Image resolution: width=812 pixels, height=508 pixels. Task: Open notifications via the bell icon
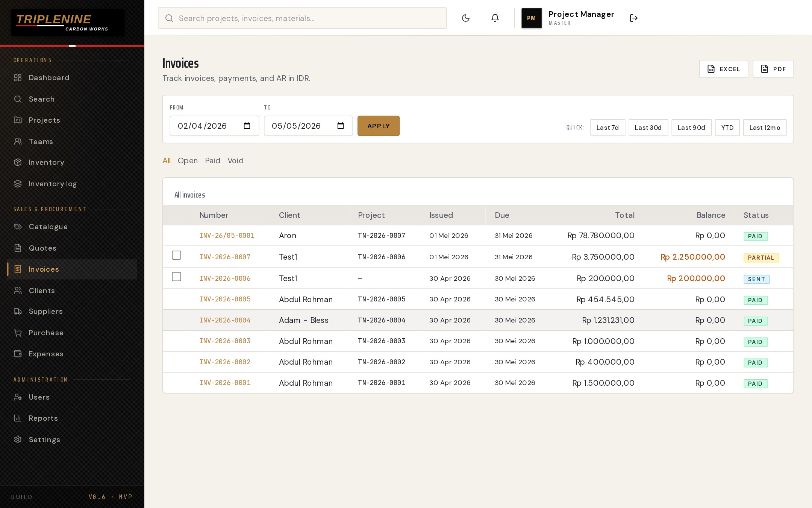pos(495,18)
